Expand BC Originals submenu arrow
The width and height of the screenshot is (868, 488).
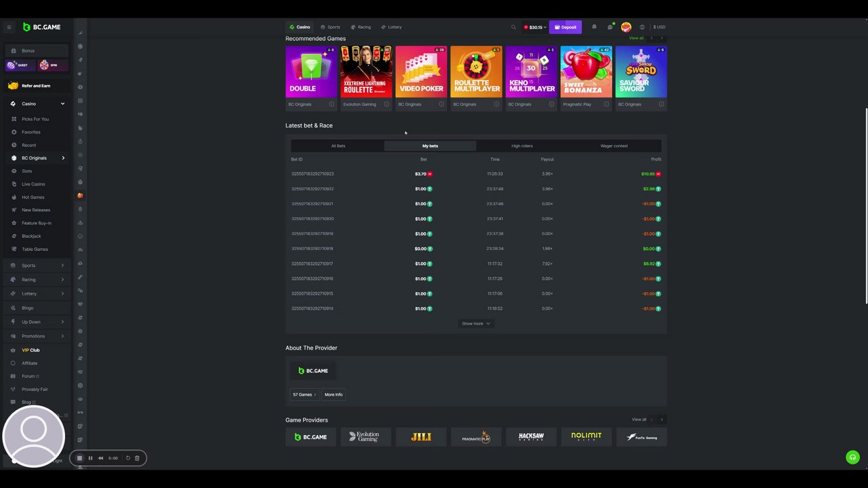[x=63, y=158]
